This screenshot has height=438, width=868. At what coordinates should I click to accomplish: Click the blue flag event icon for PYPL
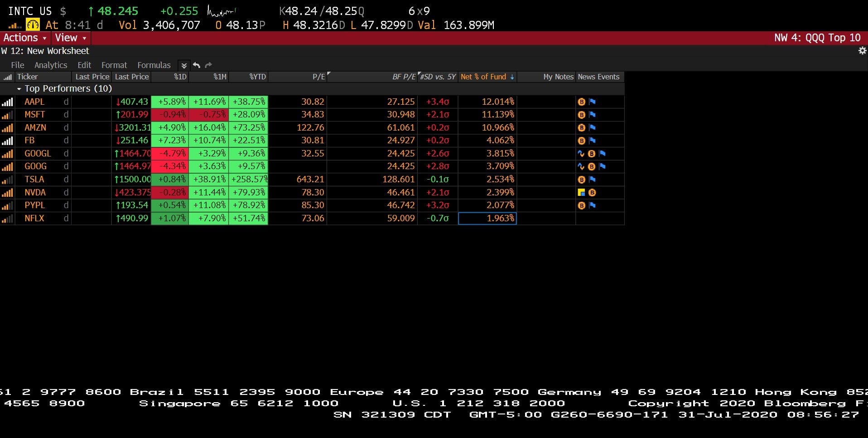point(592,205)
